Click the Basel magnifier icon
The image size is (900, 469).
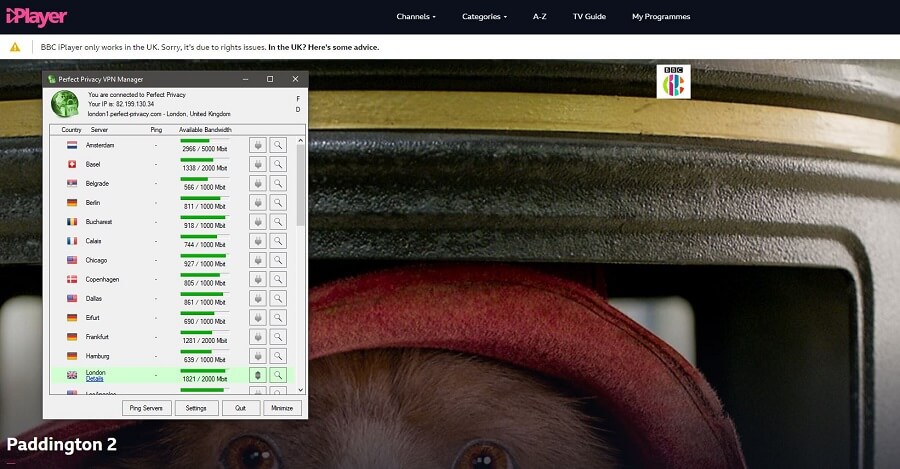[278, 164]
